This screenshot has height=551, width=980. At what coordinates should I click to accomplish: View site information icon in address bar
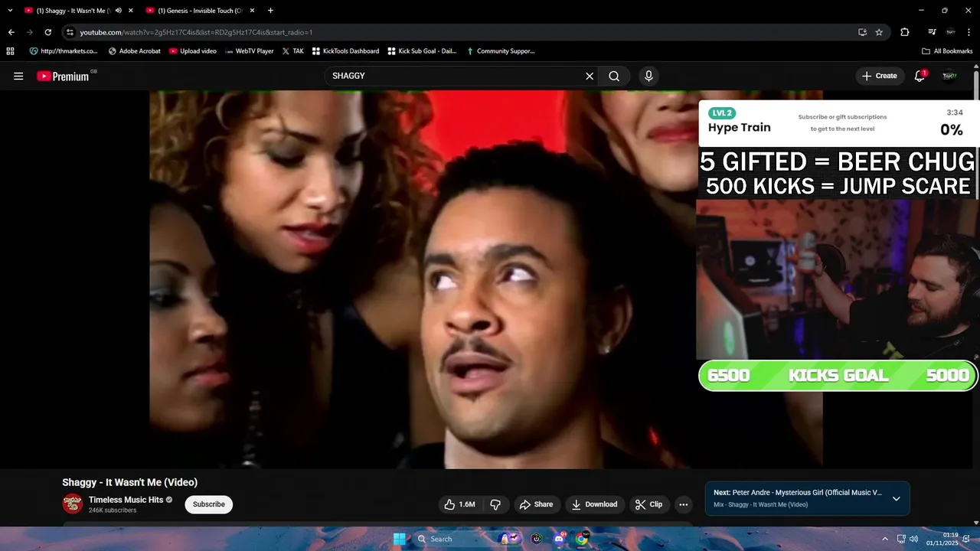70,32
